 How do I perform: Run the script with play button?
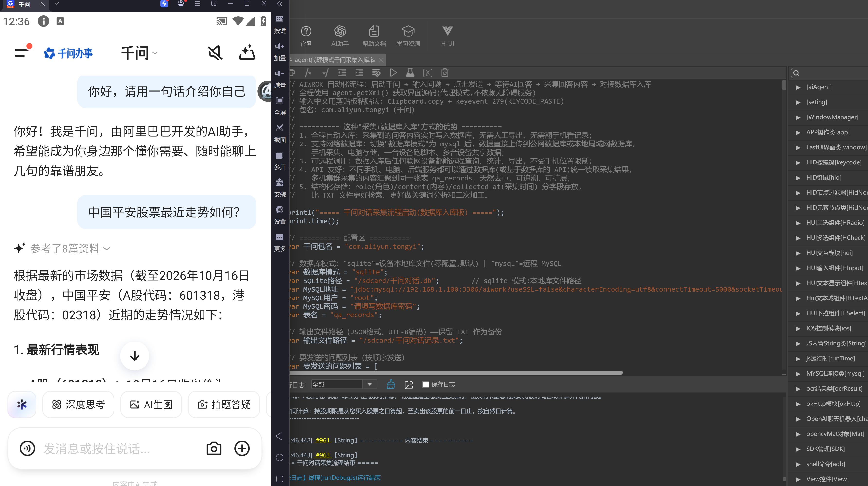(x=393, y=72)
